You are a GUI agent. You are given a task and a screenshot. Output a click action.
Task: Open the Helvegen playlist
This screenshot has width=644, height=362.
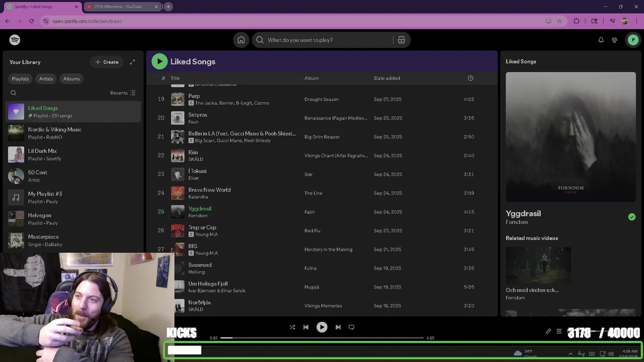73,219
